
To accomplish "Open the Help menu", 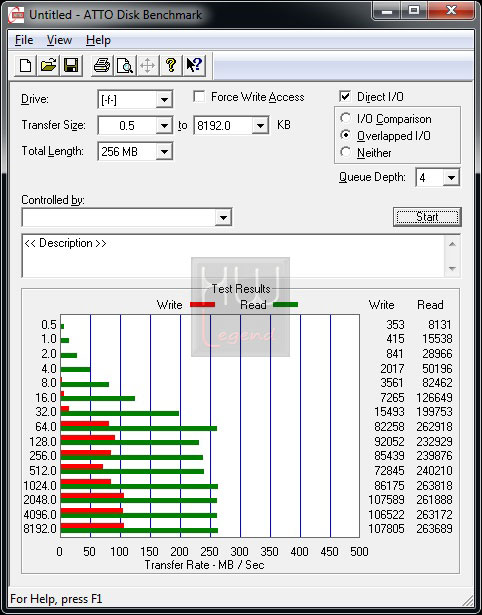I will click(98, 40).
